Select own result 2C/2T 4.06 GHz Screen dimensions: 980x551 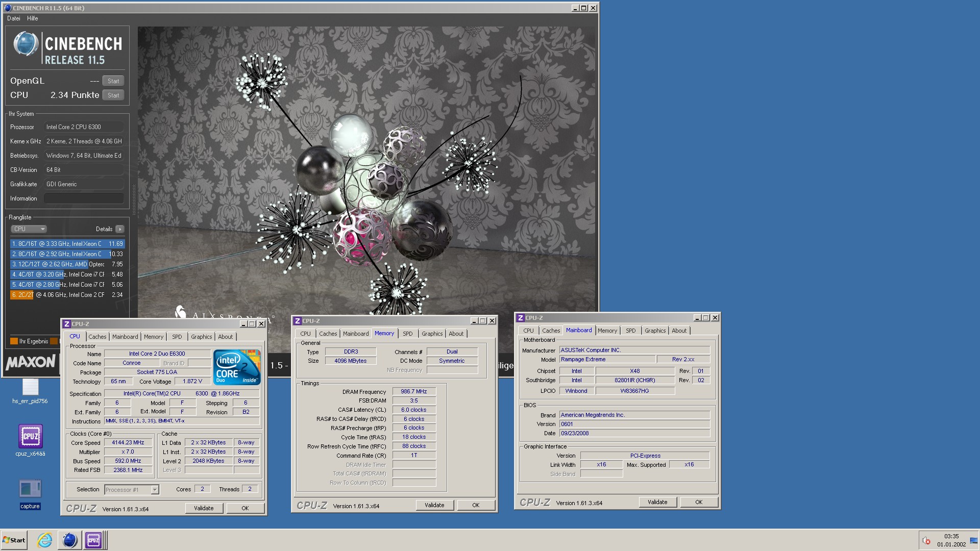67,295
